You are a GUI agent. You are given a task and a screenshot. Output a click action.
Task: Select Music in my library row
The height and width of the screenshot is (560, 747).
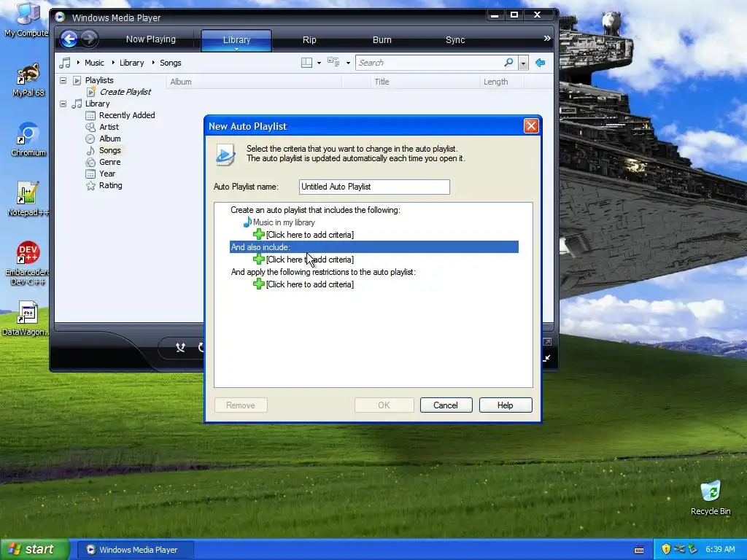(284, 222)
